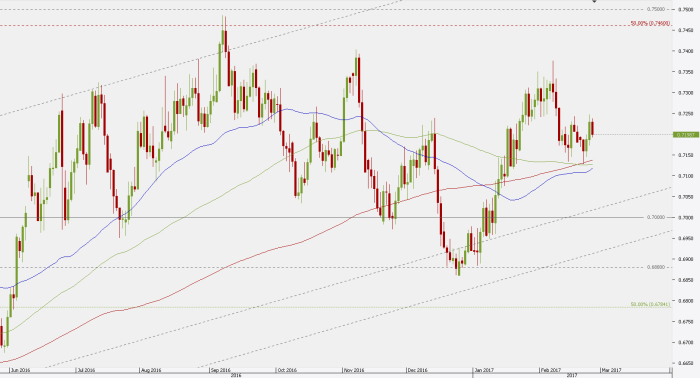Image resolution: width=700 pixels, height=378 pixels.
Task: Select the December 2016 lowest candlestick
Action: (458, 267)
